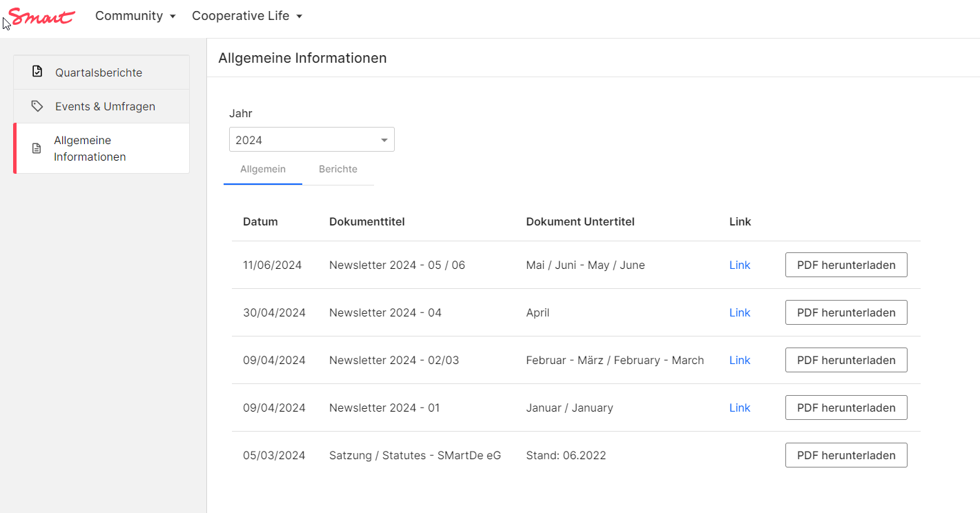Click date 30/04/2024
The width and height of the screenshot is (980, 513).
coord(274,312)
